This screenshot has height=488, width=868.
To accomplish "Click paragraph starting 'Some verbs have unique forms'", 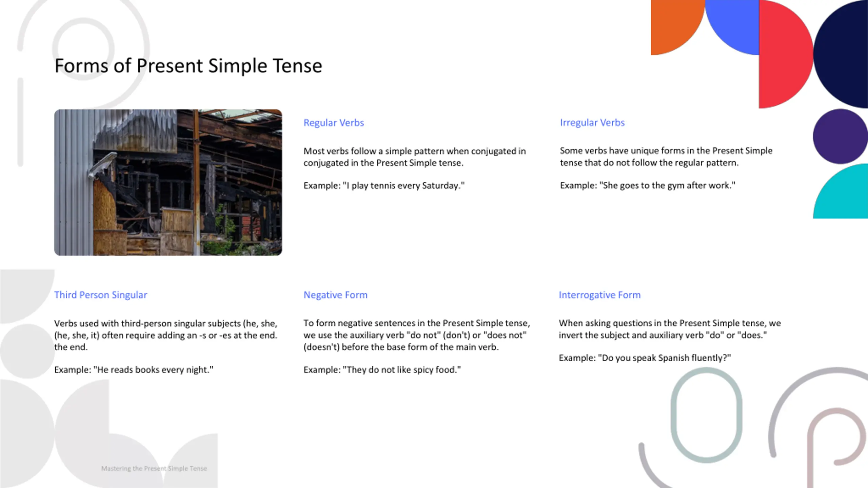I will click(x=666, y=157).
